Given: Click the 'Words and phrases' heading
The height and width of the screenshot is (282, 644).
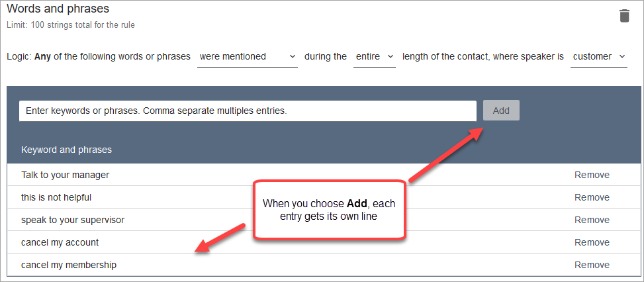Looking at the screenshot, I should point(58,9).
